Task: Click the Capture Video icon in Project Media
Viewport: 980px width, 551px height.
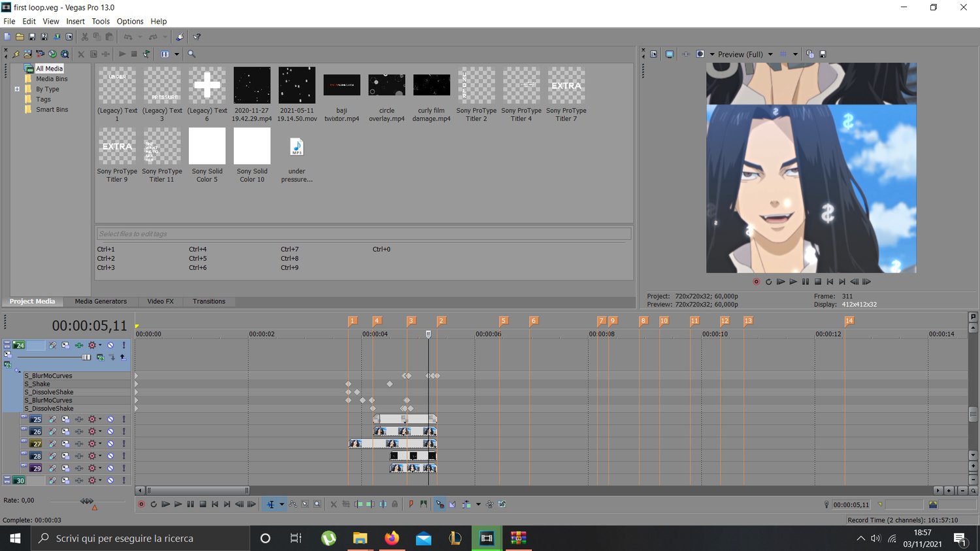Action: pyautogui.click(x=40, y=54)
